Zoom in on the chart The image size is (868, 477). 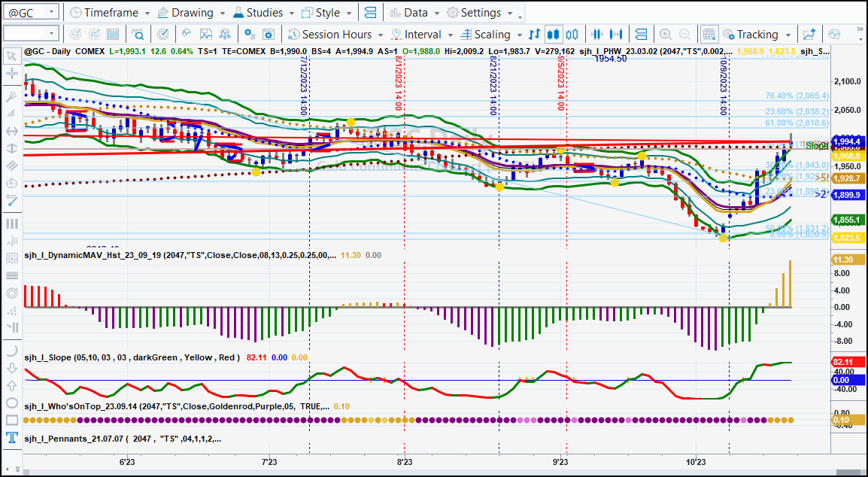[x=666, y=35]
